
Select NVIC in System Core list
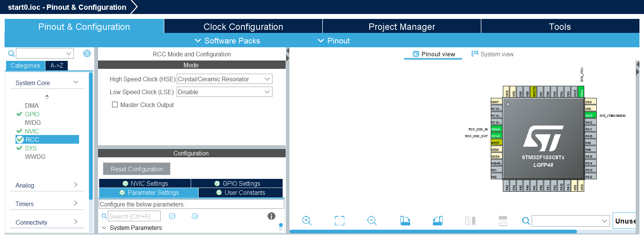[x=32, y=131]
